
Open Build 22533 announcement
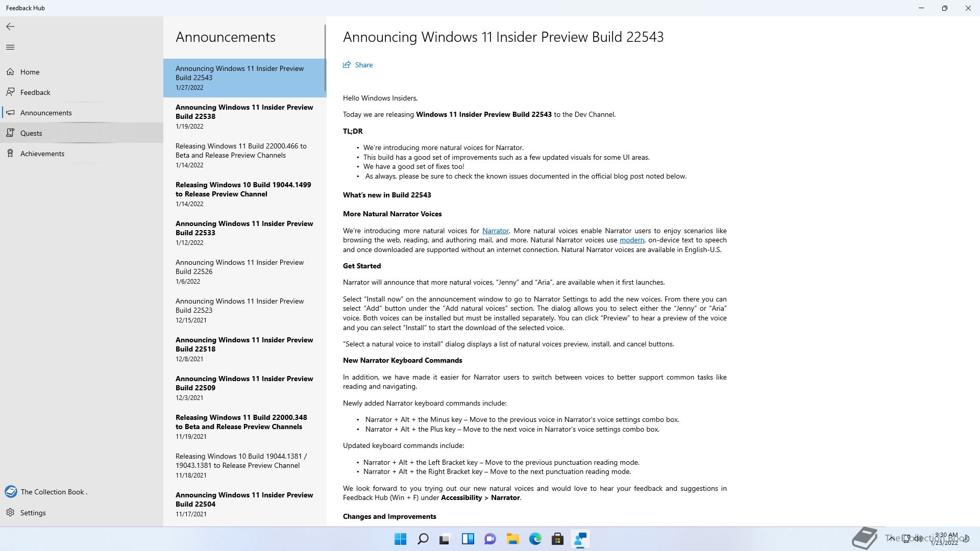click(244, 233)
